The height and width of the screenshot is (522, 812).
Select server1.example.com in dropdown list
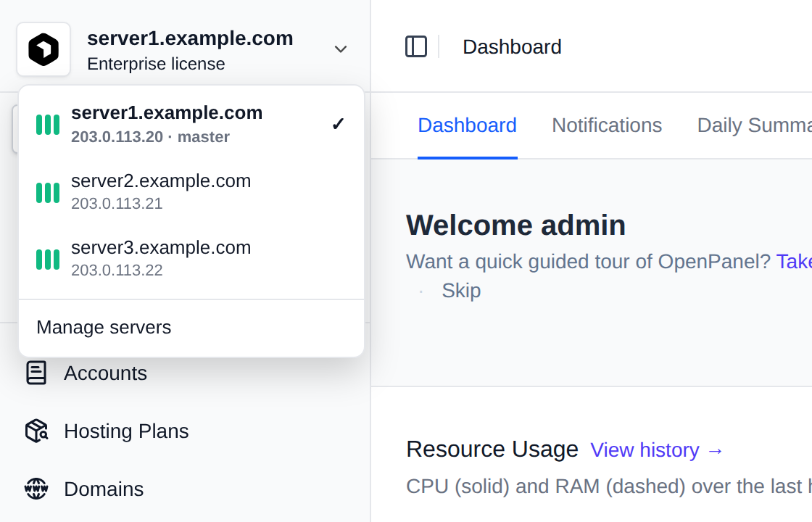pos(191,124)
